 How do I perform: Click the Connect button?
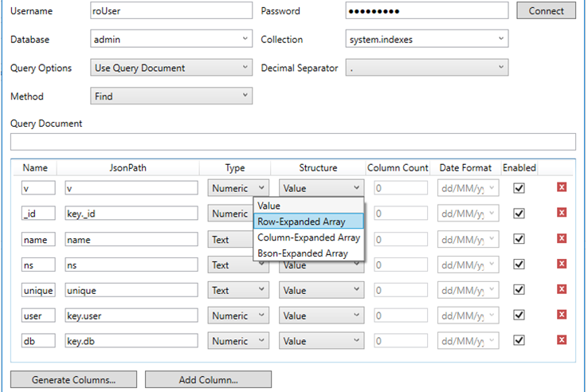pyautogui.click(x=546, y=10)
